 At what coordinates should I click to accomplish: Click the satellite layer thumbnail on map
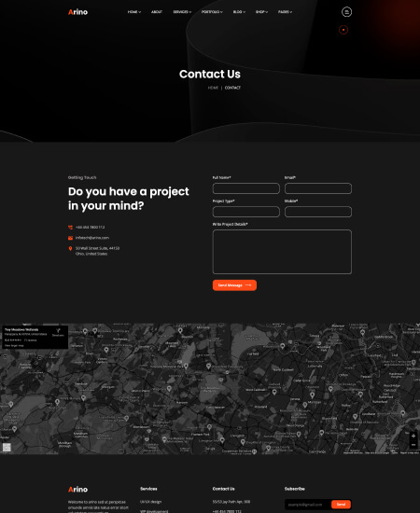click(7, 447)
